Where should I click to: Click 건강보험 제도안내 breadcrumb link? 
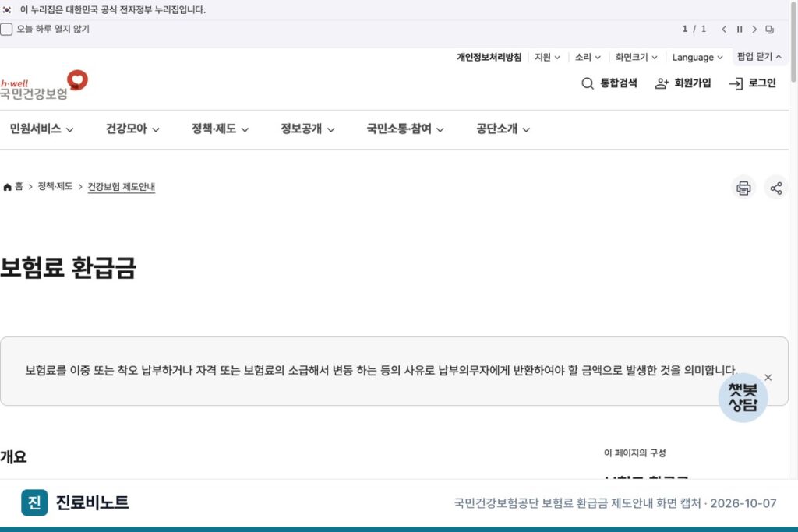(x=121, y=187)
